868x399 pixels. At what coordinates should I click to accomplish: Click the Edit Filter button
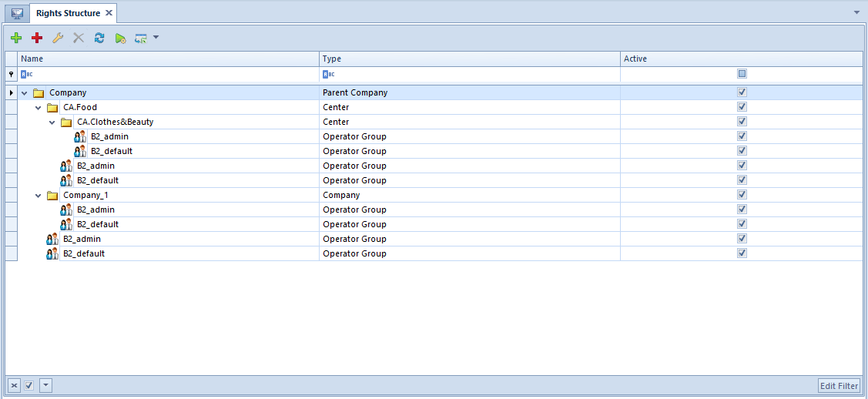tap(840, 386)
